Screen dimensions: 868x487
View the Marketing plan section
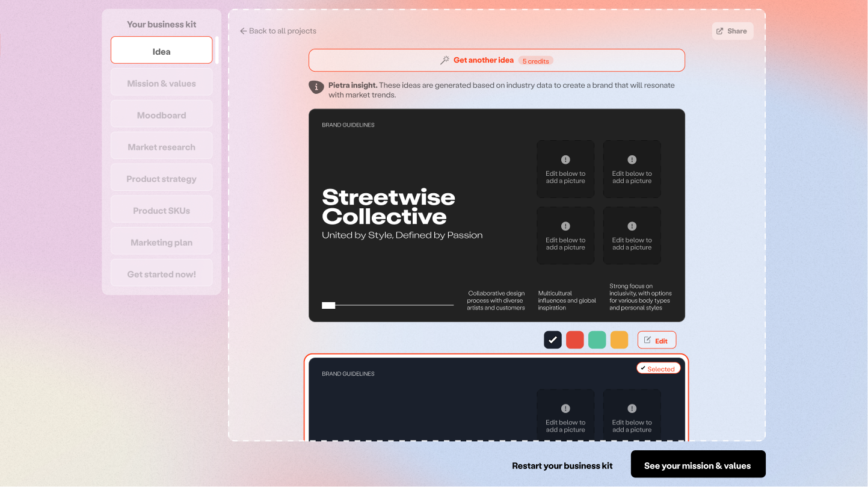[x=161, y=241]
